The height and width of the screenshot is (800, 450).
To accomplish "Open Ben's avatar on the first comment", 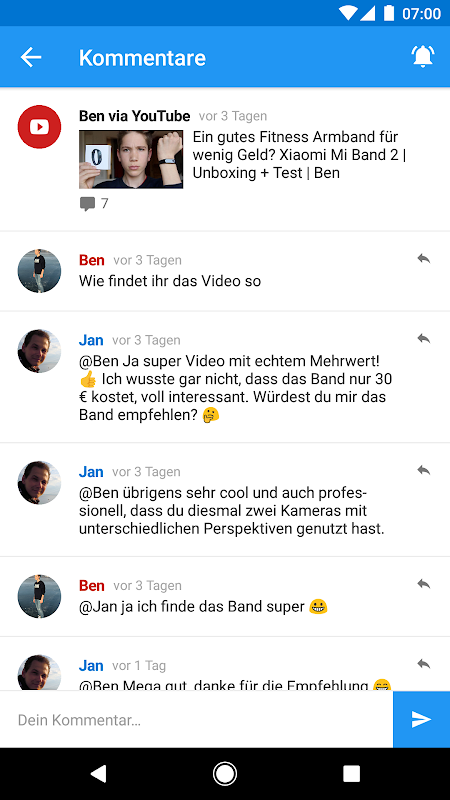I will point(39,271).
